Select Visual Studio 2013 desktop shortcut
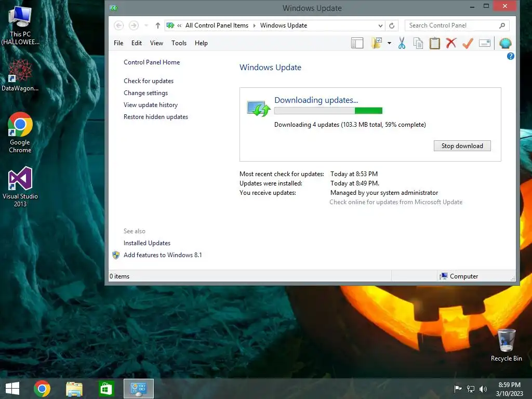The height and width of the screenshot is (399, 532). 20,187
